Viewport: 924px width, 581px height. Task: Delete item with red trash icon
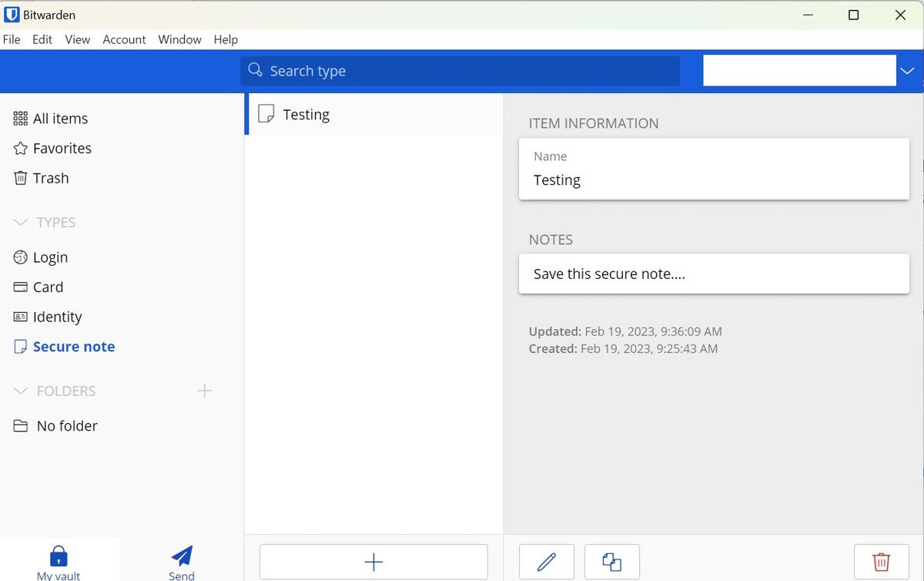[x=881, y=562]
